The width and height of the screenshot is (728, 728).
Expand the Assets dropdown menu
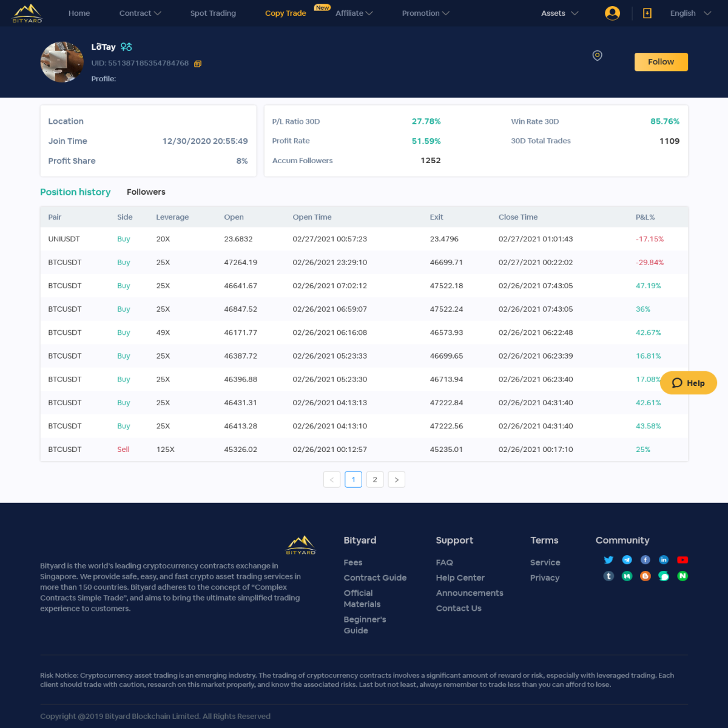[x=560, y=13]
